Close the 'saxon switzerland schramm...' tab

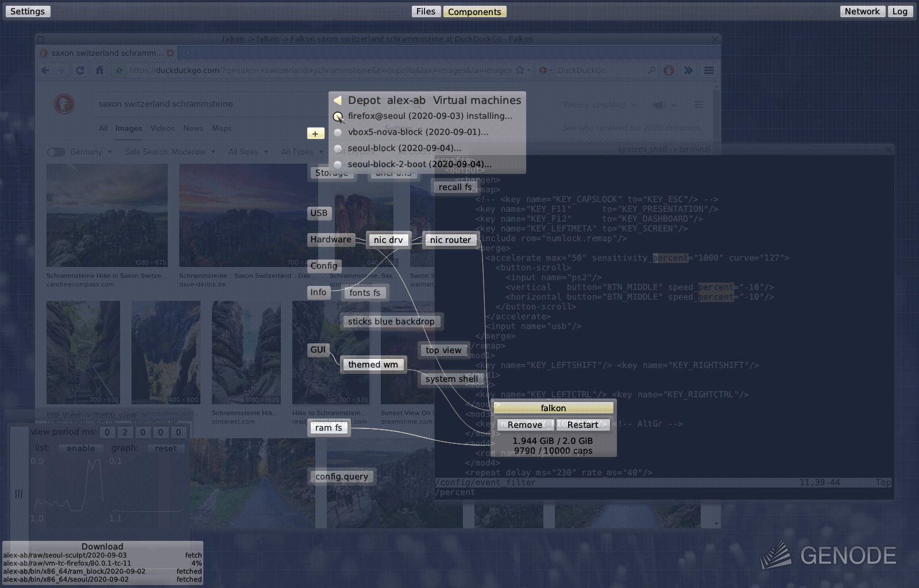pyautogui.click(x=170, y=53)
